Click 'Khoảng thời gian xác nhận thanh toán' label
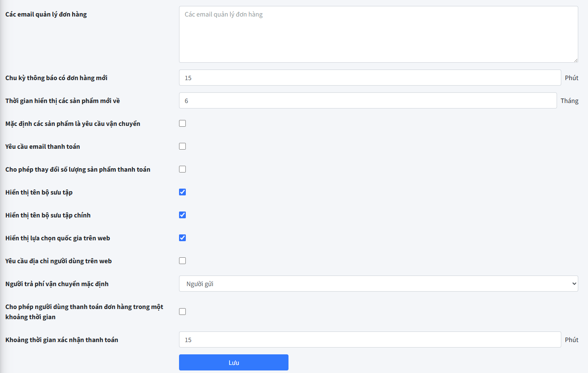588x373 pixels. click(x=62, y=340)
